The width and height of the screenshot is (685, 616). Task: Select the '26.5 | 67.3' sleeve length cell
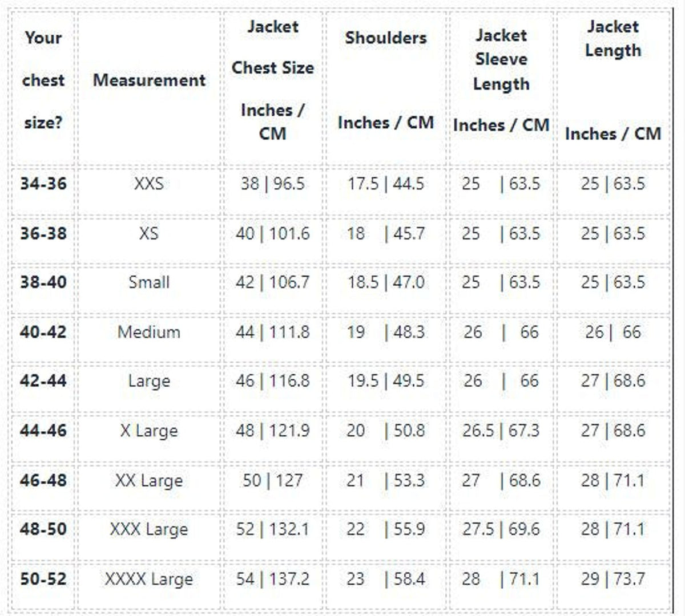501,431
